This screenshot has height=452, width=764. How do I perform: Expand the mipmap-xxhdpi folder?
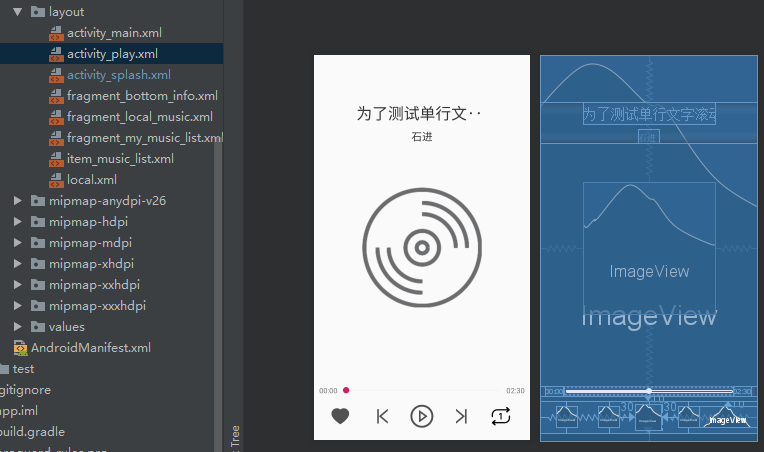pos(18,284)
